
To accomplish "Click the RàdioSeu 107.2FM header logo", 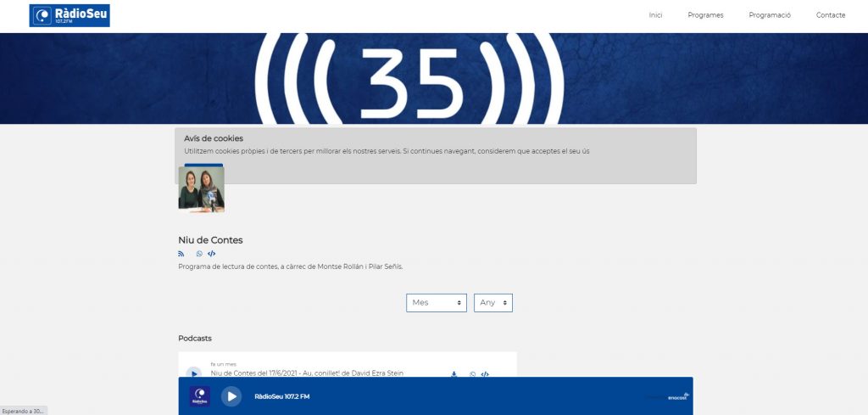I will [x=70, y=15].
